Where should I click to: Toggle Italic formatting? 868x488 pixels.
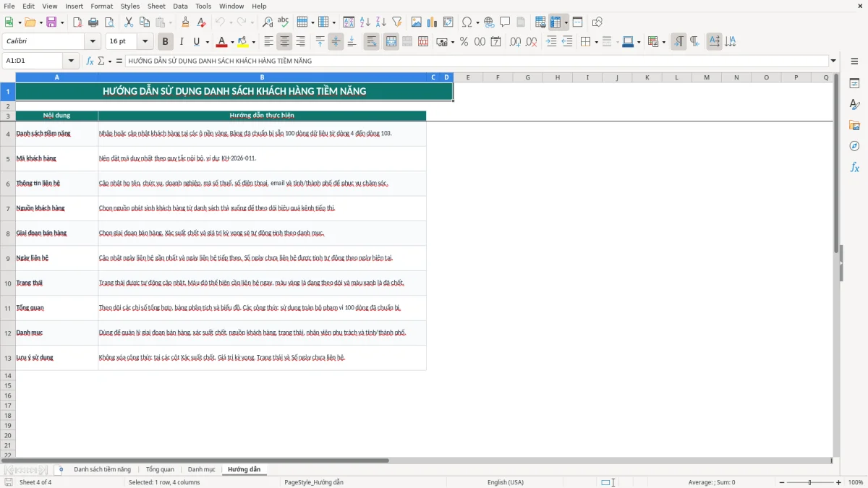181,42
